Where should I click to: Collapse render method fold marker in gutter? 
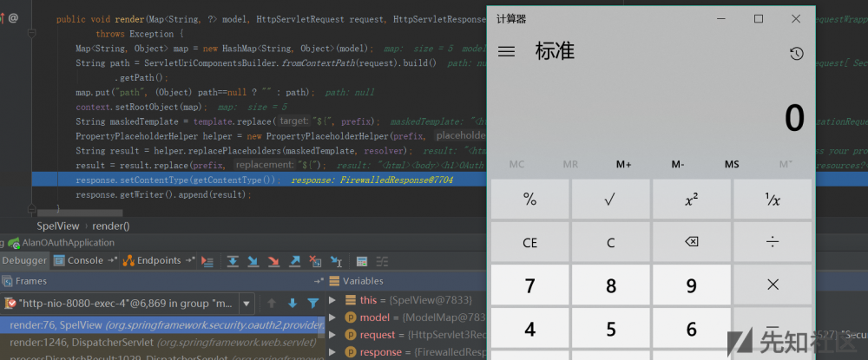(31, 34)
